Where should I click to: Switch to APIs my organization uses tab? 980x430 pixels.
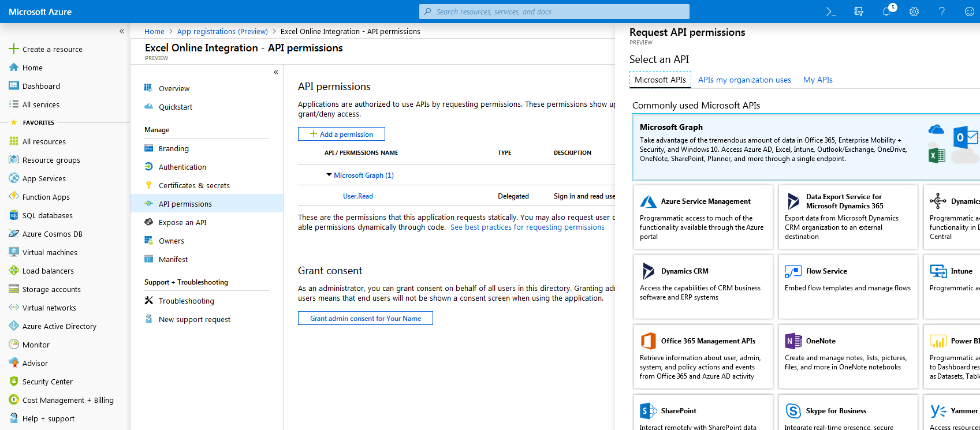pos(744,80)
